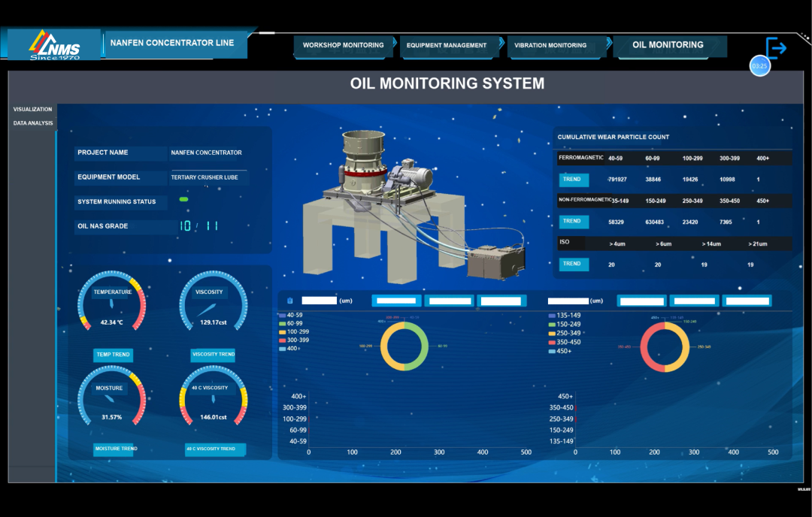Open the Temp Trend chart
This screenshot has width=812, height=517.
click(113, 355)
